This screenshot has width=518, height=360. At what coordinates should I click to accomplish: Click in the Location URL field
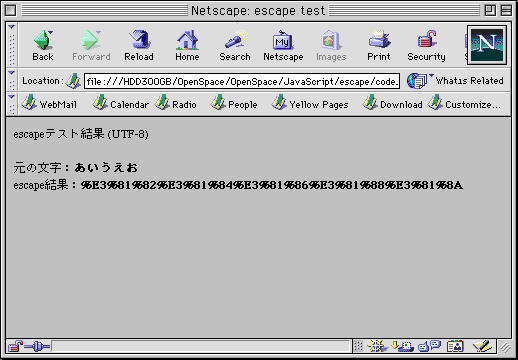pyautogui.click(x=242, y=81)
